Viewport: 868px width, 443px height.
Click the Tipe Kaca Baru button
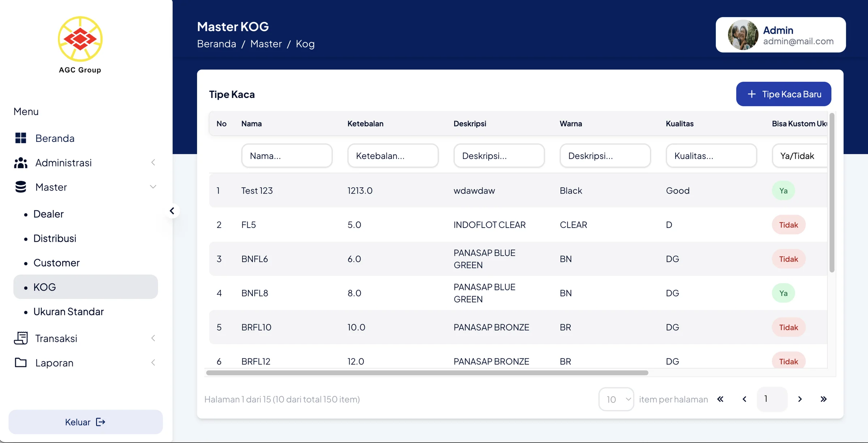click(x=783, y=94)
